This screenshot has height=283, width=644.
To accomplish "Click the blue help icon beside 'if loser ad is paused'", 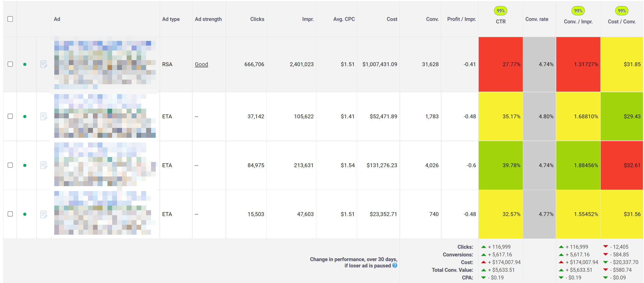I will [x=395, y=265].
